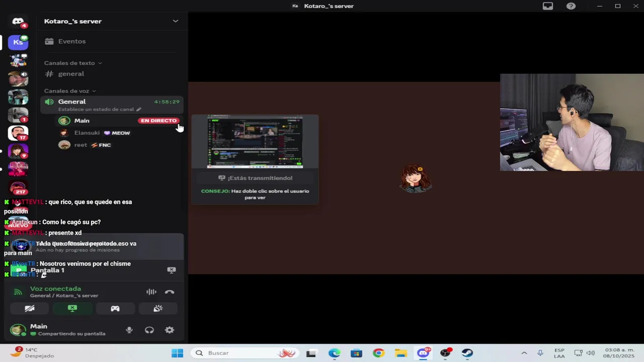
Task: Click the Windows Start button
Action: [177, 353]
